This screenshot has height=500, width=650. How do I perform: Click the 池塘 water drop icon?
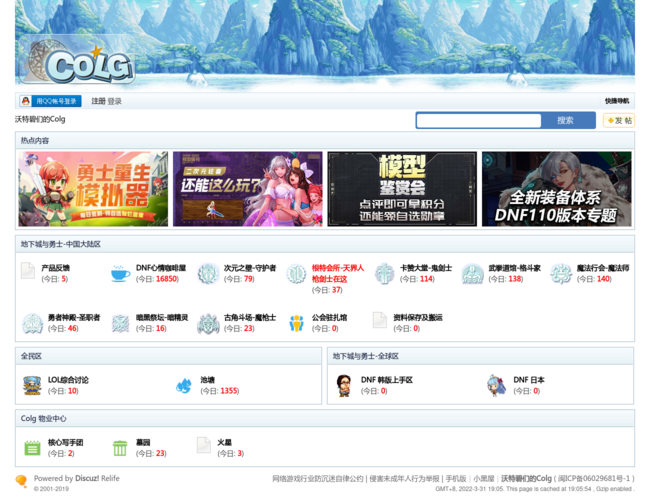[x=184, y=386]
